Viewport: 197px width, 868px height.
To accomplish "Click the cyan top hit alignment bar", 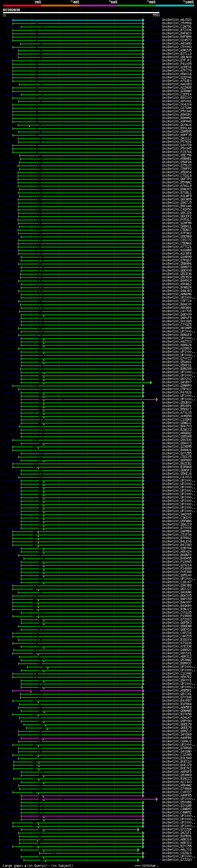I will (x=78, y=20).
